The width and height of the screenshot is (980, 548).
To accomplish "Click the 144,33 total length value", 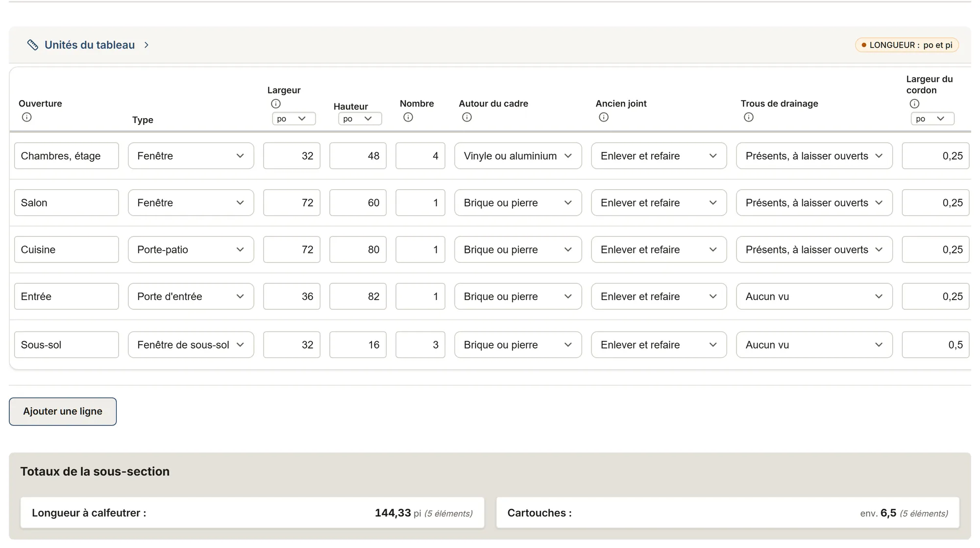I will 393,513.
